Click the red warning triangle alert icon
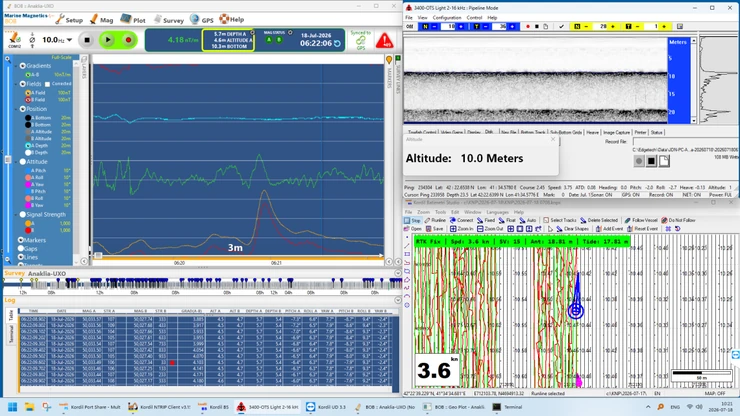Screen dimensions: 740x416 [384, 41]
